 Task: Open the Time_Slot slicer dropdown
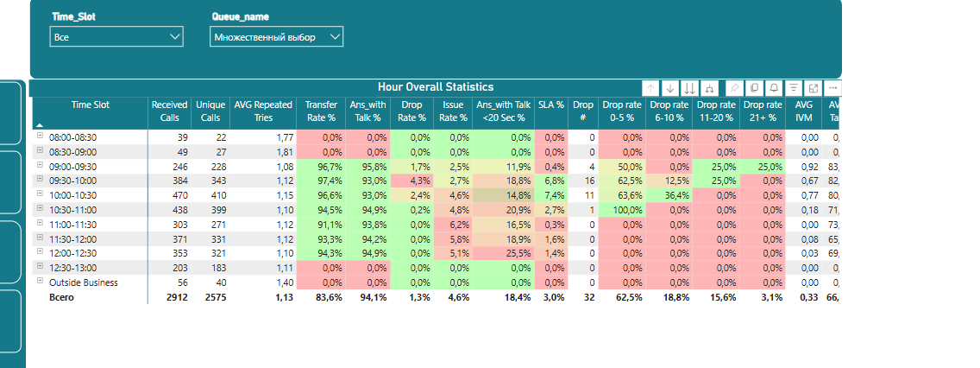[117, 36]
